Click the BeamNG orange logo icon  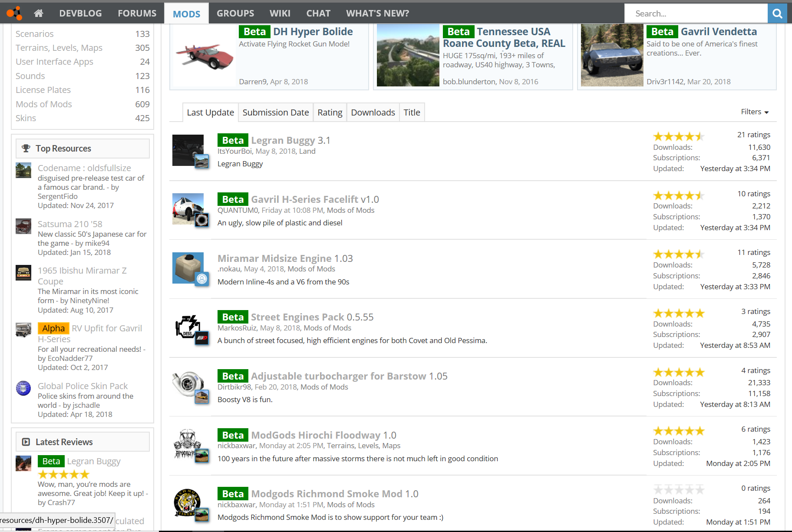pos(14,13)
